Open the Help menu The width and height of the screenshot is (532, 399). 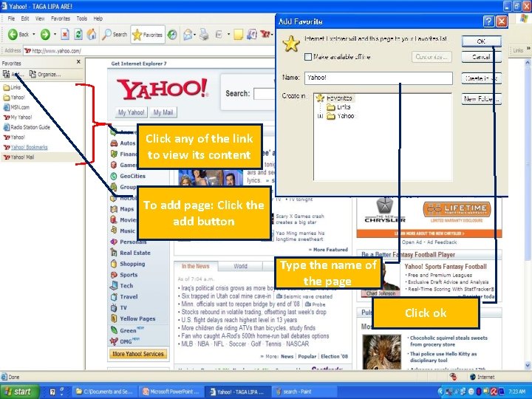point(98,18)
